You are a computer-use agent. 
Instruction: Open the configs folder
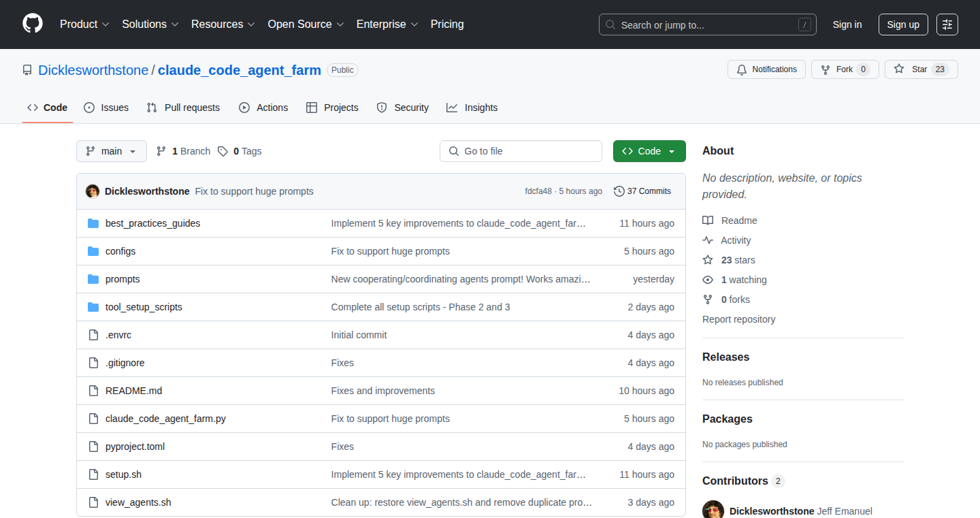click(x=120, y=251)
